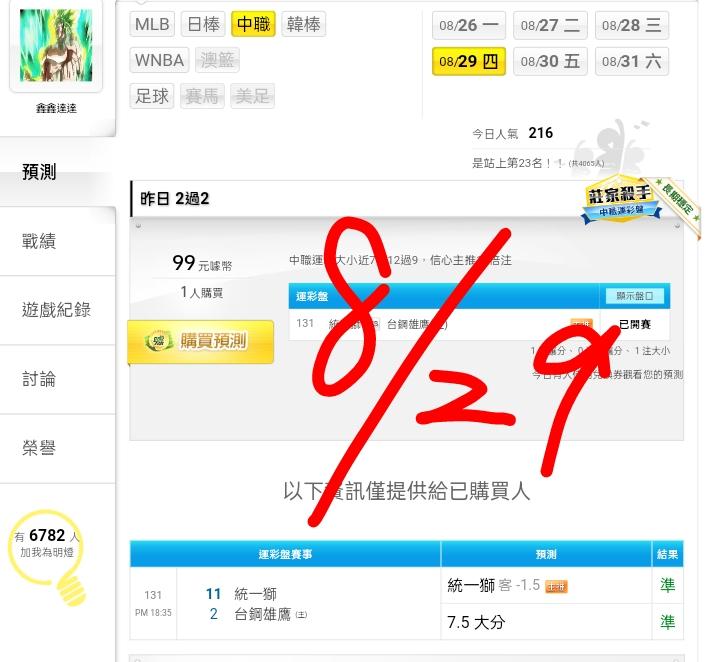
Task: Switch to date 08/26 一
Action: coord(469,26)
